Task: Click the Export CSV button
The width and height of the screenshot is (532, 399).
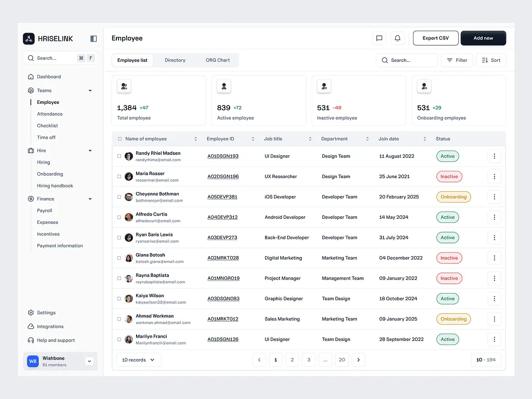Action: point(435,38)
